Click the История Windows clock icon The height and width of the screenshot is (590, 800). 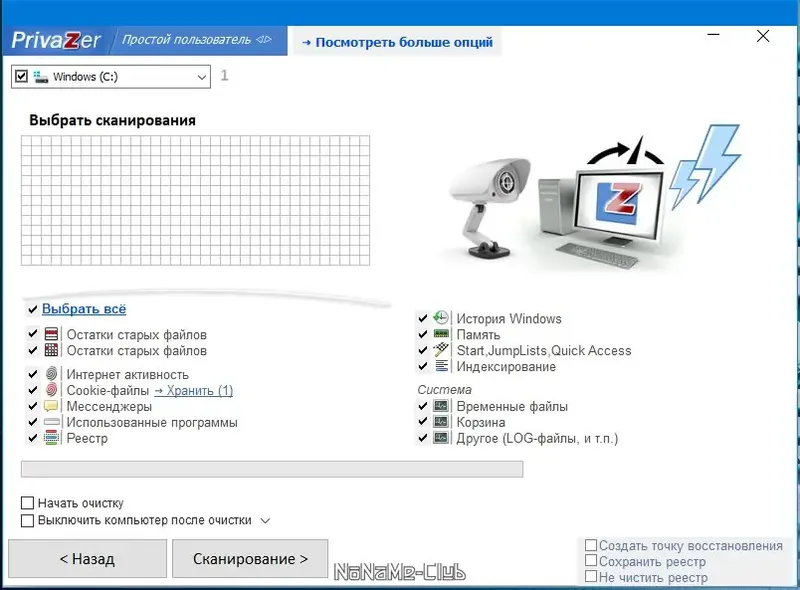pyautogui.click(x=441, y=317)
